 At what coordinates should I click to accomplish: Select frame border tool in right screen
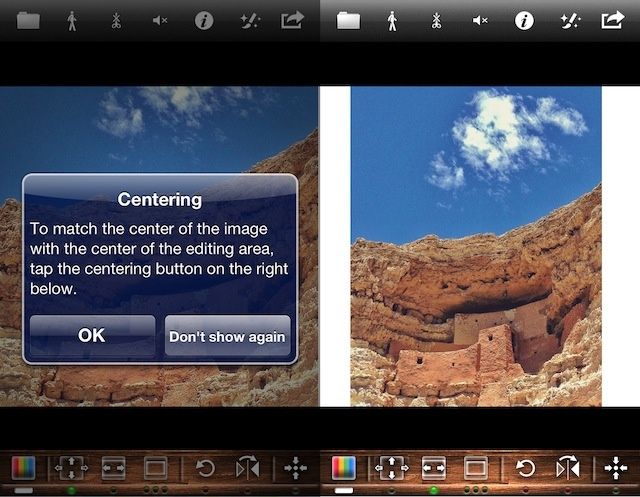tap(476, 468)
